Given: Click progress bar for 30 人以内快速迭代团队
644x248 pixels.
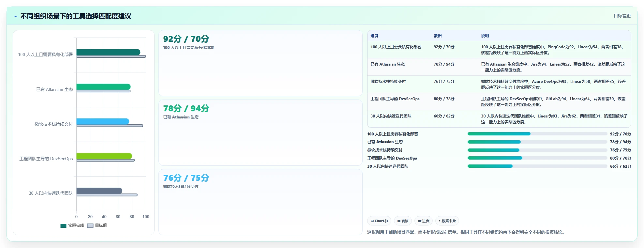Looking at the screenshot, I should point(537,166).
